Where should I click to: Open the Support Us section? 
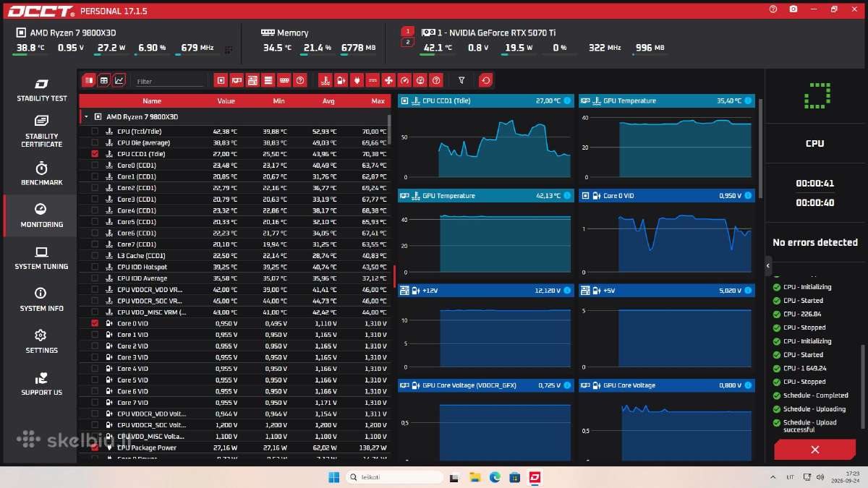point(41,383)
